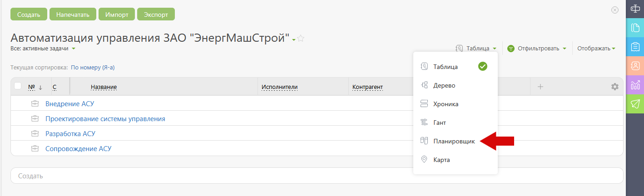Expand the Отфильтровать dropdown
Screen dimensions: 644x196
[x=536, y=48]
